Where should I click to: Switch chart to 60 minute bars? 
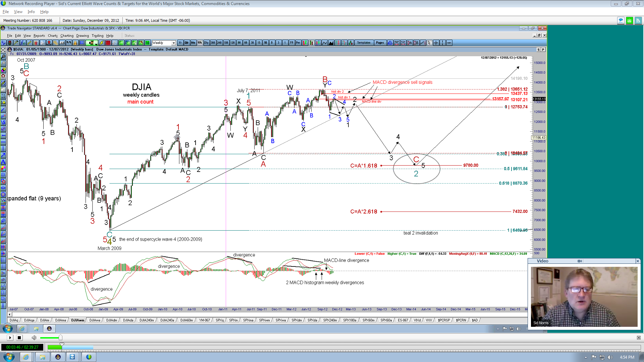coord(246,43)
